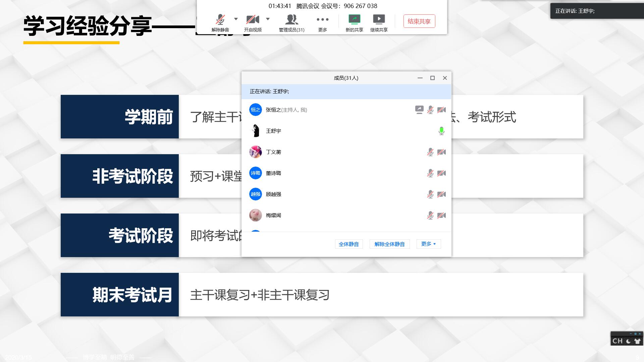Expand audio options arrow beside microphone
The height and width of the screenshot is (362, 644).
236,19
